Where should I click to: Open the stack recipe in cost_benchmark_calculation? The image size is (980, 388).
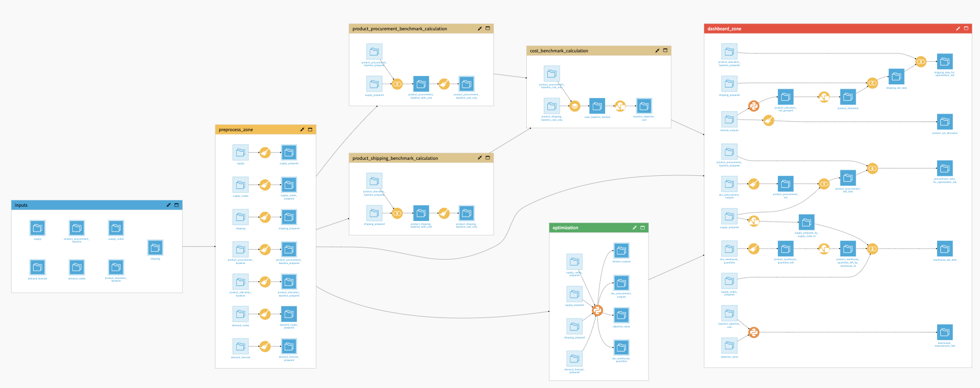(x=574, y=106)
